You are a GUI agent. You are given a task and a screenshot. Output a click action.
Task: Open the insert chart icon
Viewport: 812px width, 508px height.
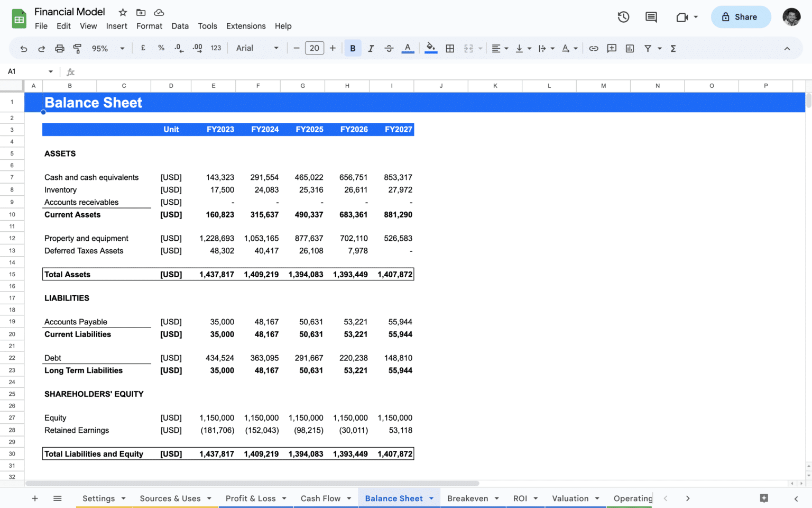[x=629, y=48]
